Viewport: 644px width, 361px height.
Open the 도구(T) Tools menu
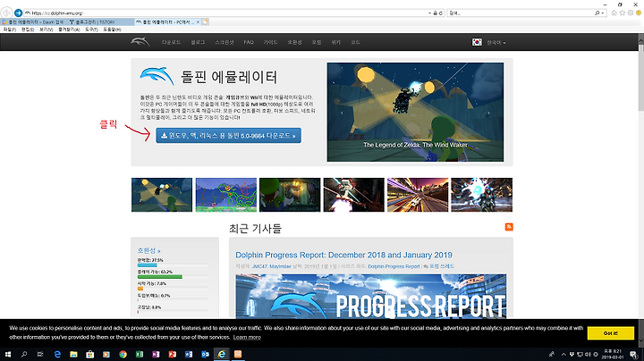pos(91,29)
